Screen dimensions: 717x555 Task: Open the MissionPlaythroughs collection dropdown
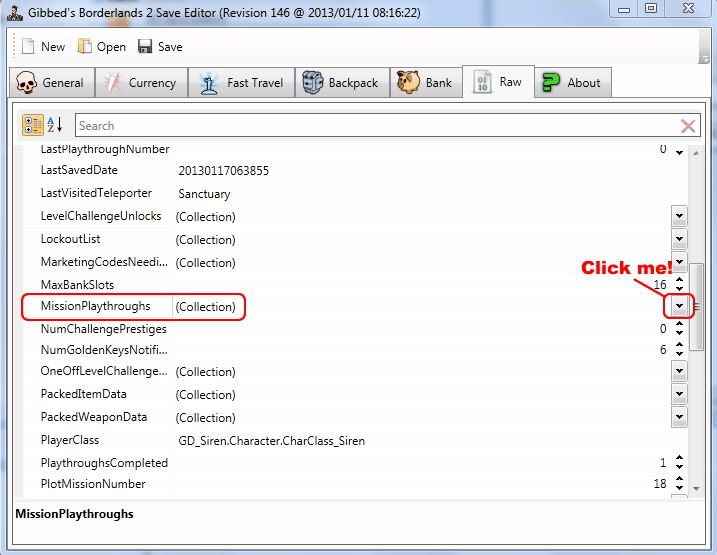tap(679, 306)
